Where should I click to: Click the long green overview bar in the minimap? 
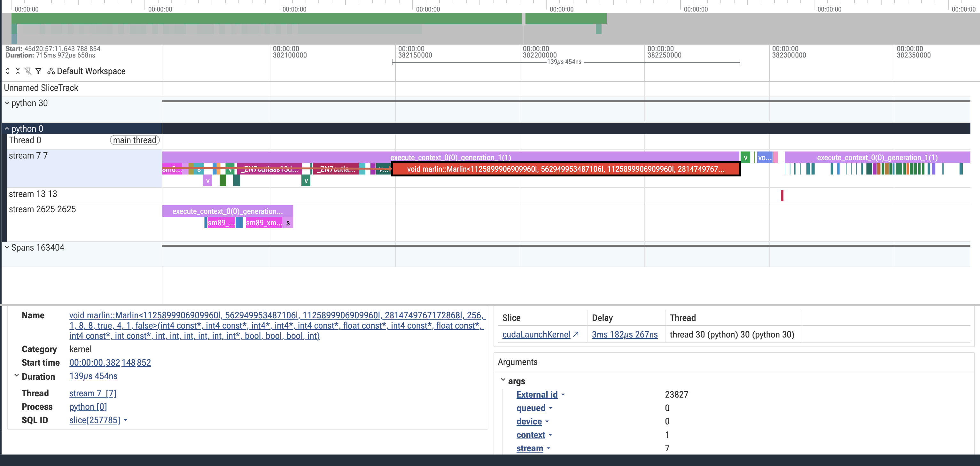point(266,18)
